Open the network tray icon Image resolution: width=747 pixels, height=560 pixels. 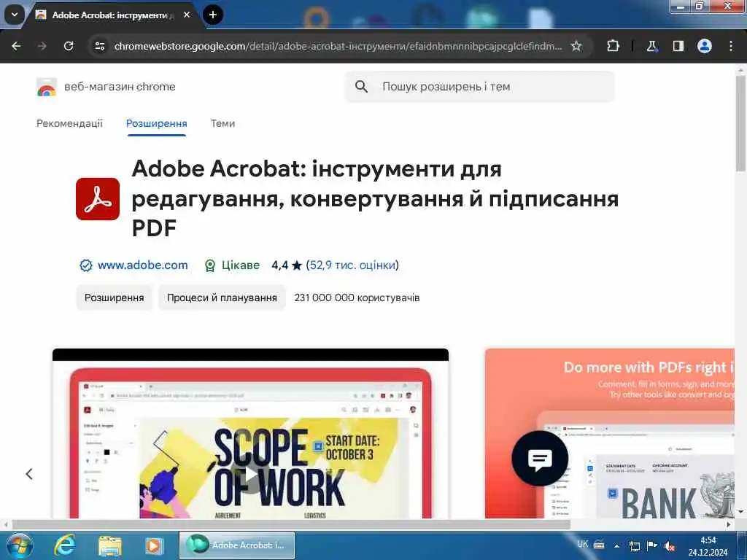coord(635,545)
